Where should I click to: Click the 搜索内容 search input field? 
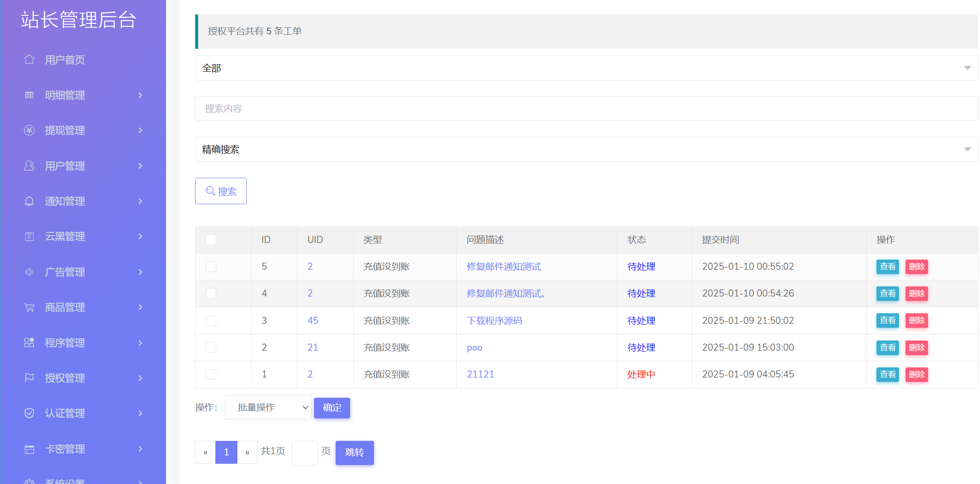click(586, 109)
